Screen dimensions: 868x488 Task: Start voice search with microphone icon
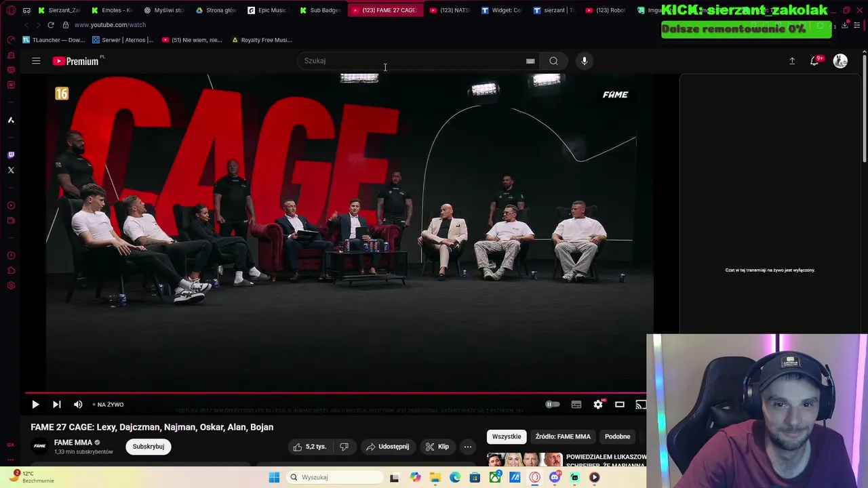pos(585,61)
